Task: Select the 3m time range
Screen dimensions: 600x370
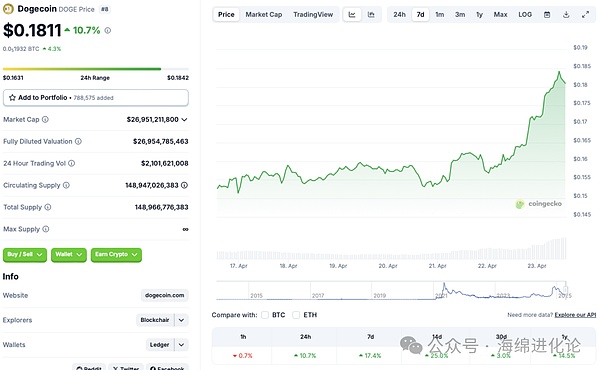Action: (x=460, y=15)
